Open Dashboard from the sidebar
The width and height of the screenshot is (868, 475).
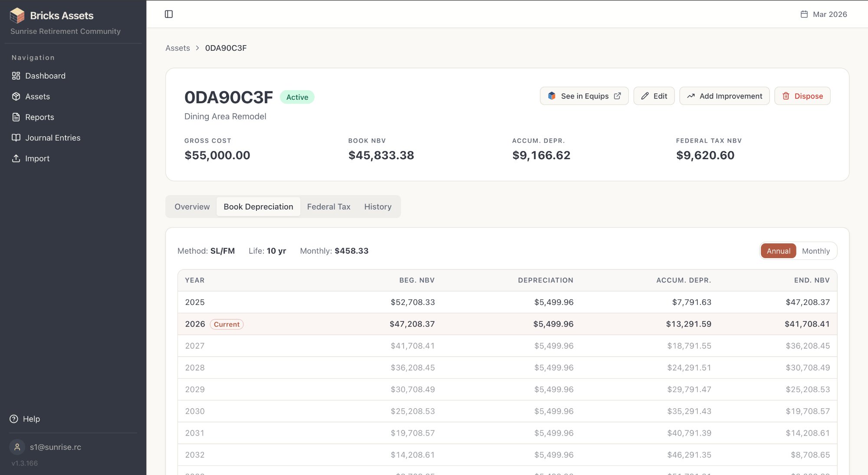click(x=45, y=76)
